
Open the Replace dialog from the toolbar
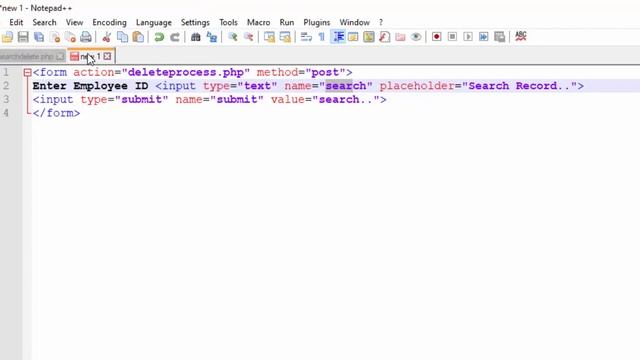click(x=211, y=37)
